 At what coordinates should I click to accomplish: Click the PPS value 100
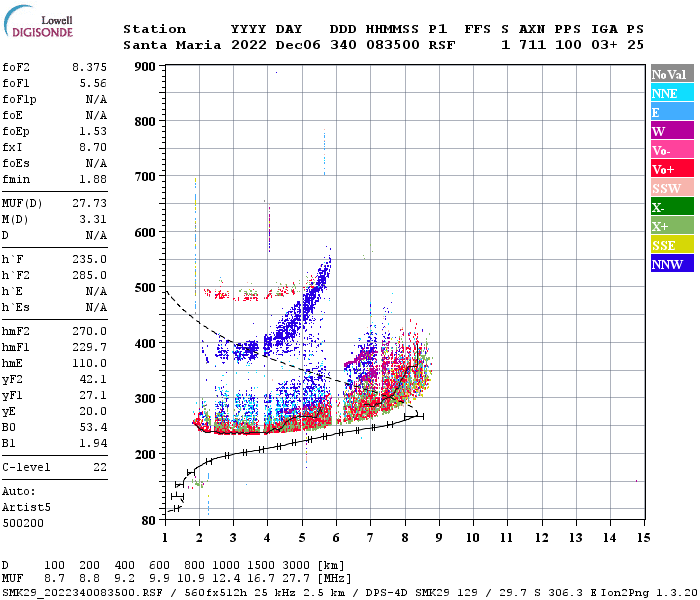[568, 45]
